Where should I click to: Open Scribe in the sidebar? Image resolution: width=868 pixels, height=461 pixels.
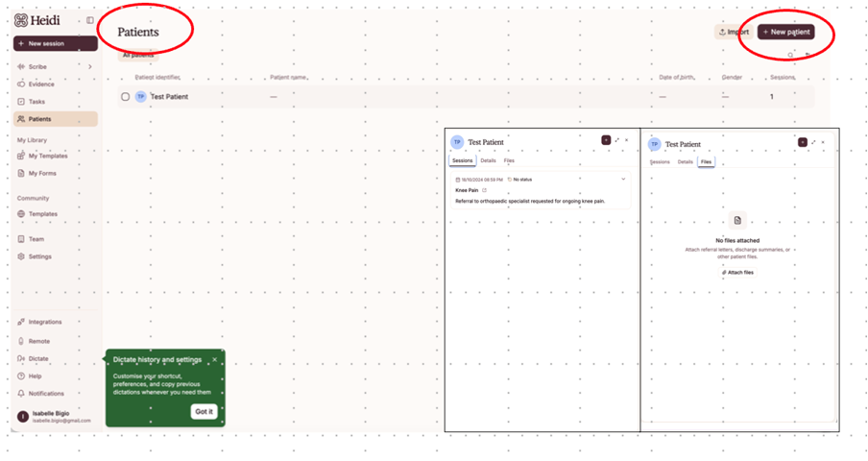[x=37, y=66]
